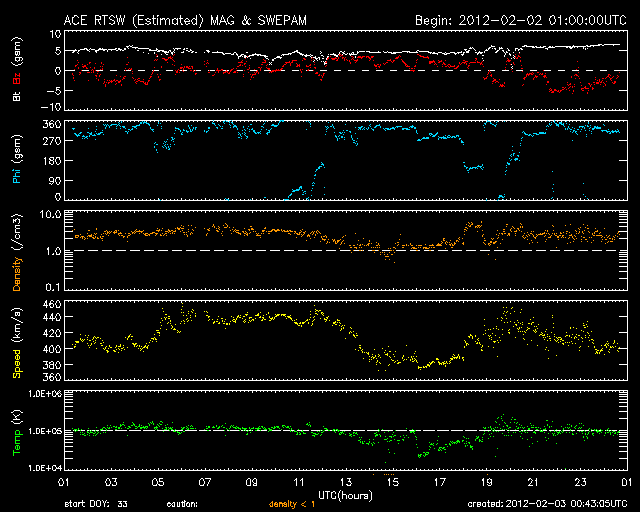Click the '380' tick on the Speed axis
The image size is (640, 512).
tap(52, 365)
